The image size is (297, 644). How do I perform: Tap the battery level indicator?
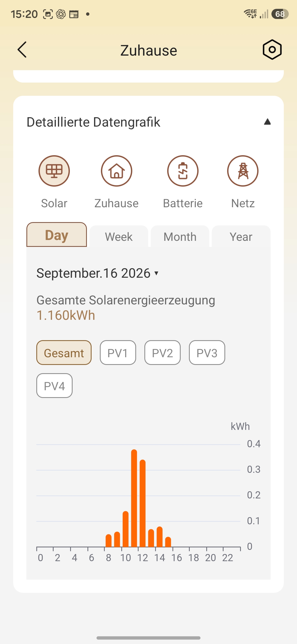(x=280, y=14)
